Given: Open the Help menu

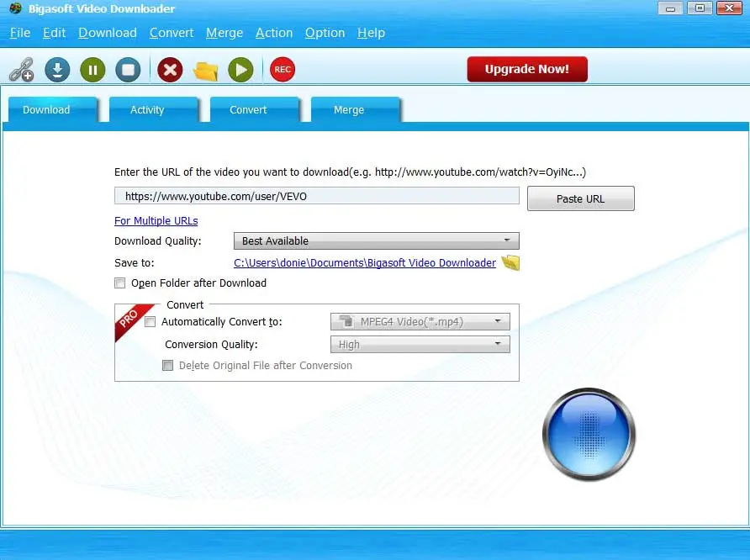Looking at the screenshot, I should coord(371,33).
